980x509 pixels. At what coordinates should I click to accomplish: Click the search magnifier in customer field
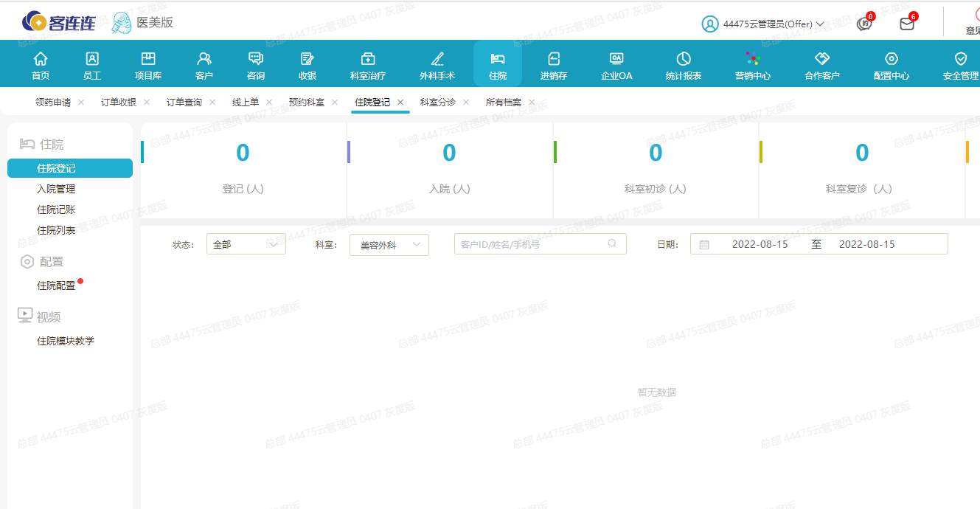[x=612, y=244]
